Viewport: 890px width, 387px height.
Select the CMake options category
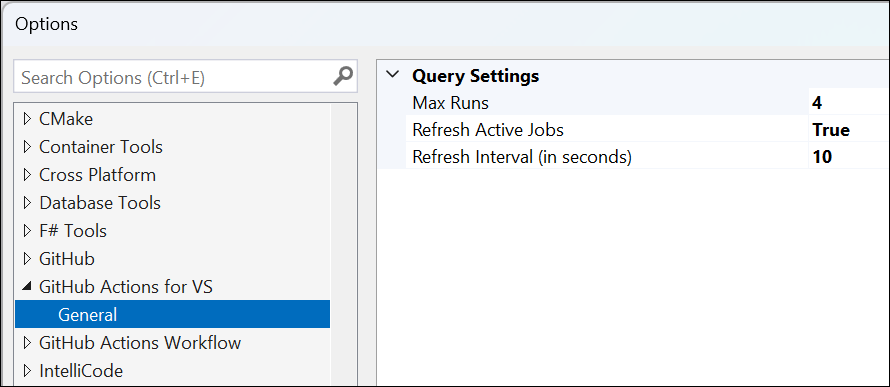coord(66,119)
